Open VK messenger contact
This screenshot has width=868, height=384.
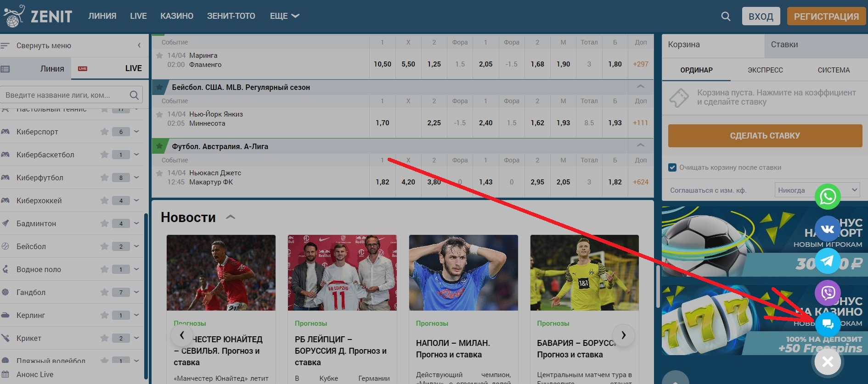828,228
